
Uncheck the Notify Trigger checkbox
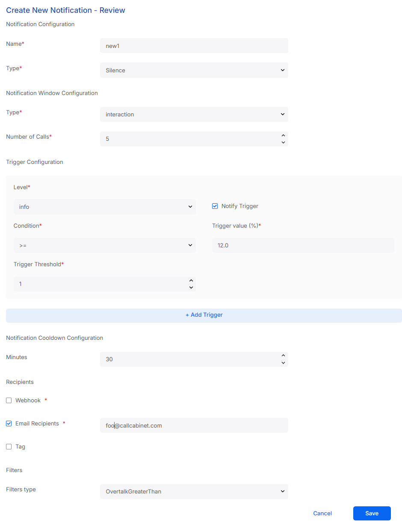pyautogui.click(x=215, y=206)
